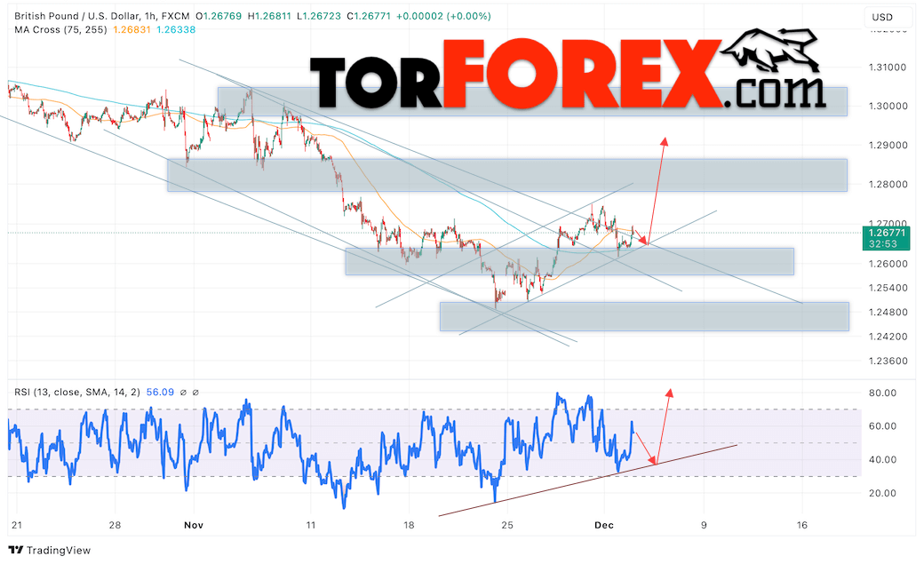Image resolution: width=924 pixels, height=564 pixels.
Task: Click the orange MA value 1.26831
Action: coord(132,29)
